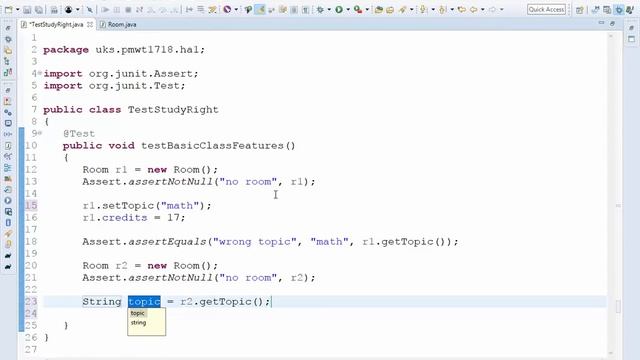
Task: Switch to the Room.java editor tab
Action: pyautogui.click(x=122, y=25)
